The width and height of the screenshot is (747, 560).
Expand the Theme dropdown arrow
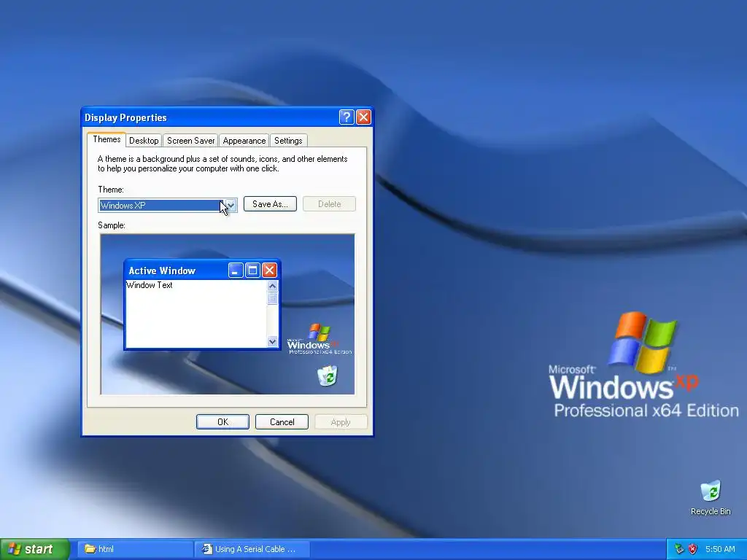point(231,205)
